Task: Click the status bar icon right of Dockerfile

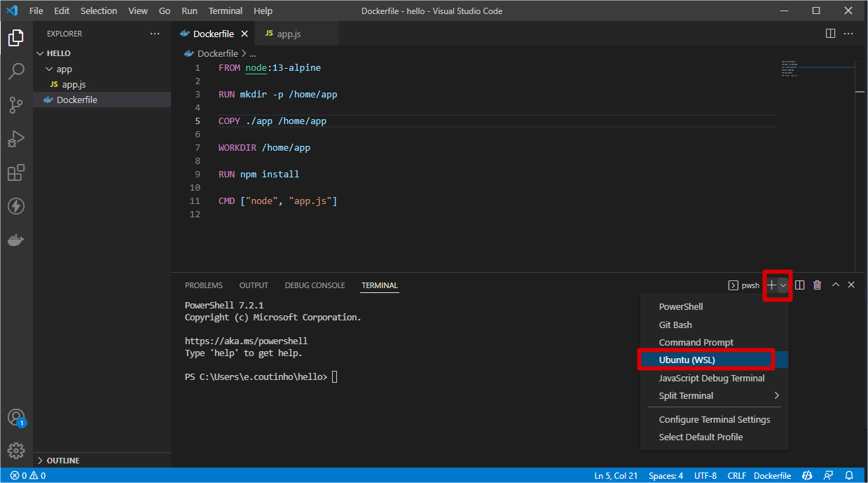Action: (x=807, y=476)
